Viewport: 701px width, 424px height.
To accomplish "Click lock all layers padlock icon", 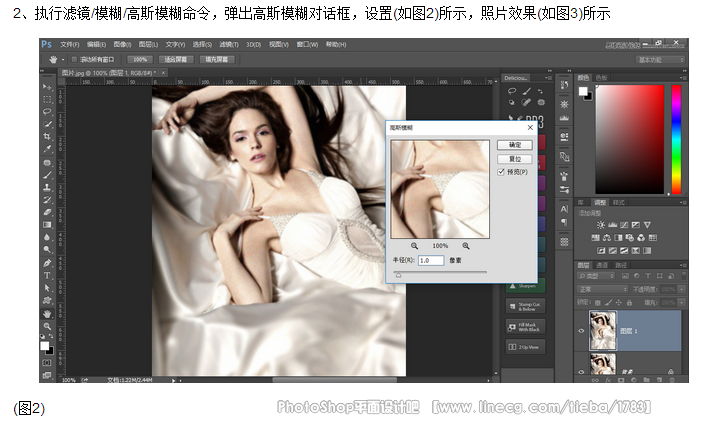I will tap(629, 303).
